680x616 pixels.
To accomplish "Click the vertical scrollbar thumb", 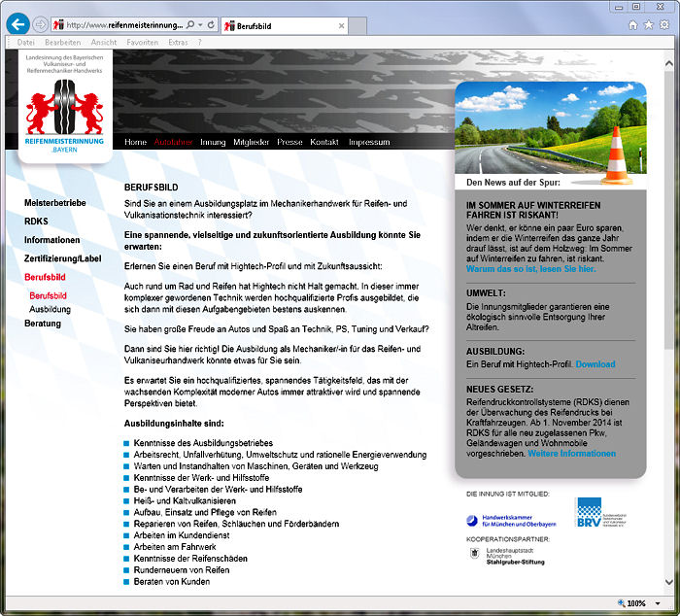I will pos(669,208).
